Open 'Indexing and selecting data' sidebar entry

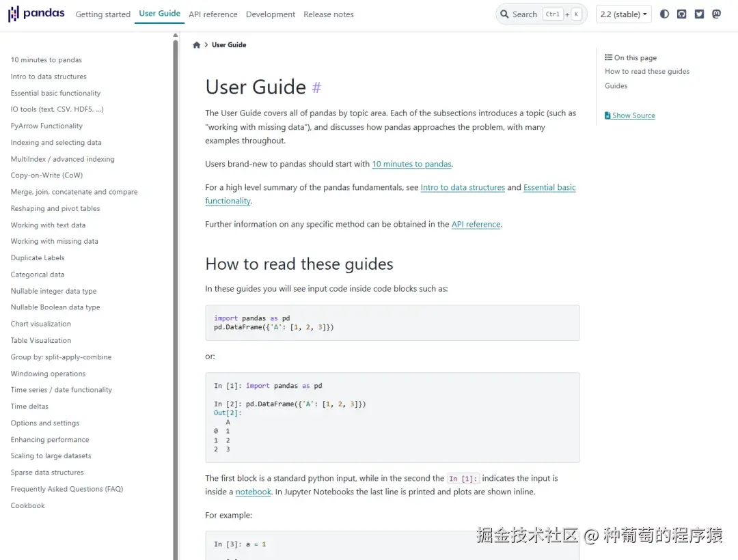56,143
